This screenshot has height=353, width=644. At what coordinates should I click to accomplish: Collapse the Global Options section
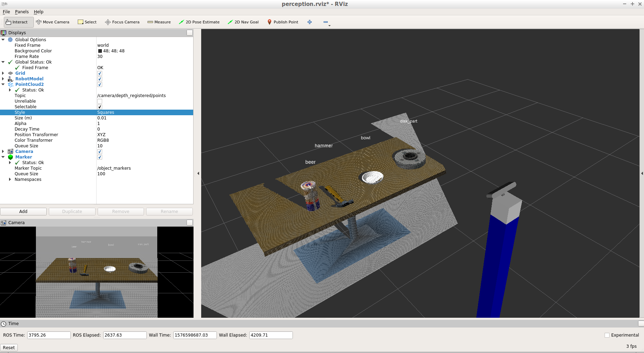[3, 40]
